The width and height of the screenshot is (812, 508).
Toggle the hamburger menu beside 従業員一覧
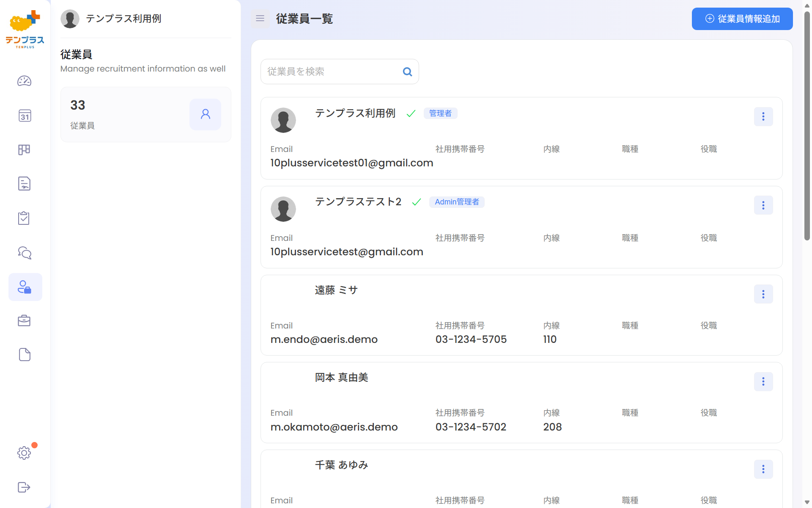(x=260, y=19)
